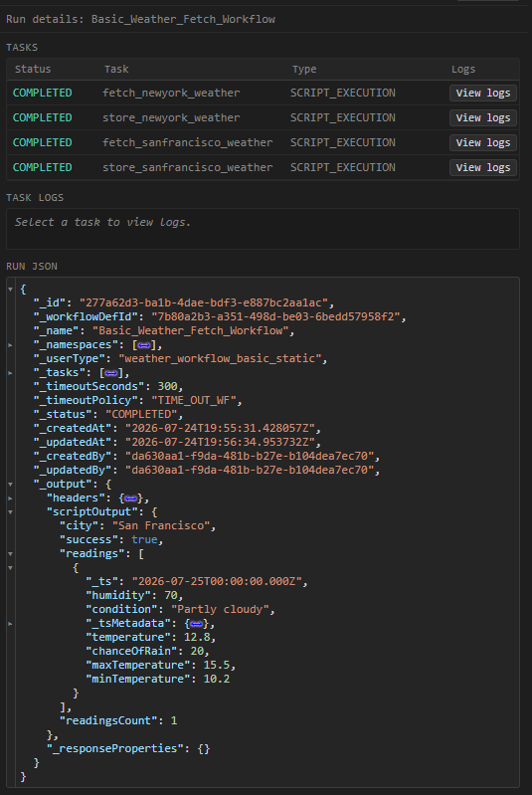The width and height of the screenshot is (532, 795).
Task: Collapse the scriptOutput object arrow
Action: click(x=10, y=512)
